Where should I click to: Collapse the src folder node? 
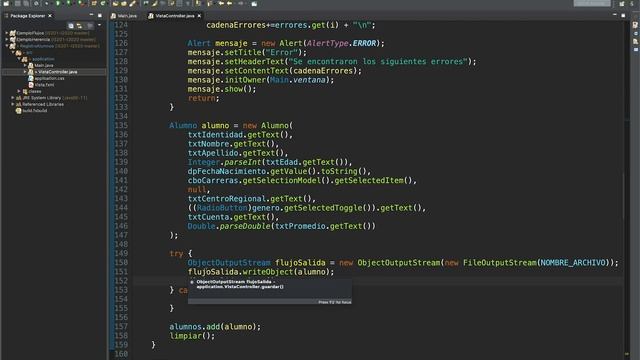coord(13,53)
